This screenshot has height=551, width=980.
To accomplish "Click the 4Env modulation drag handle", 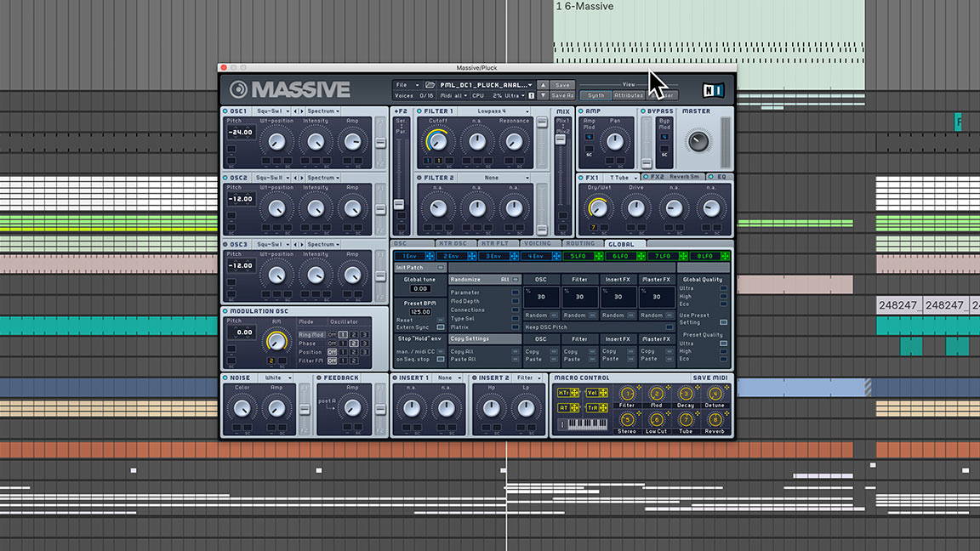I will coord(556,256).
